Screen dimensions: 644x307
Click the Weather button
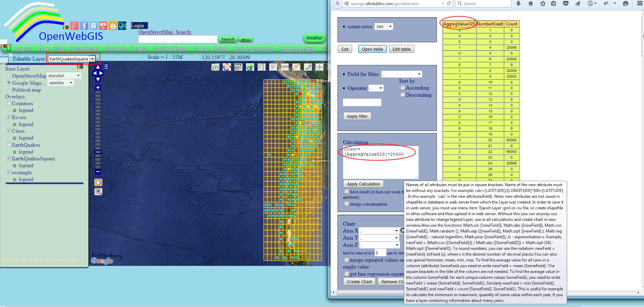(314, 38)
